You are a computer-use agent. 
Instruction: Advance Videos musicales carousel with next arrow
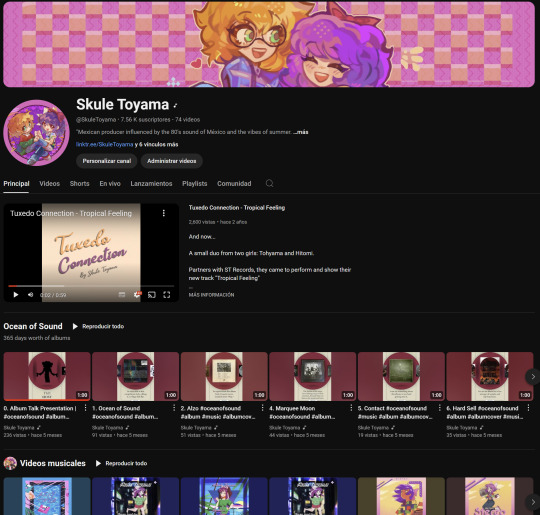pos(533,502)
